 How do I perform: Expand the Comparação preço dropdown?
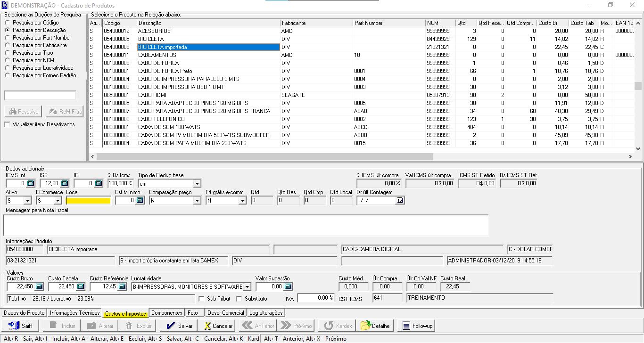197,200
